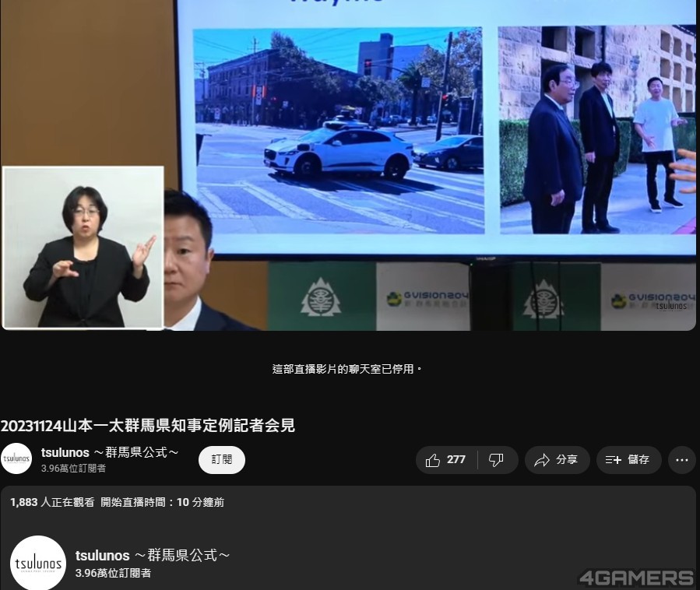Click the dislike thumbs-down icon
This screenshot has width=700, height=590.
pos(496,460)
